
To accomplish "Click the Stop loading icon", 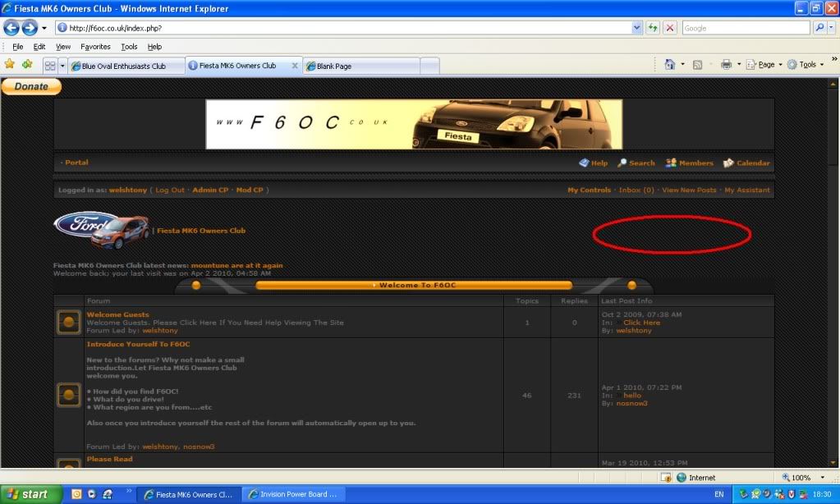I will pyautogui.click(x=670, y=28).
